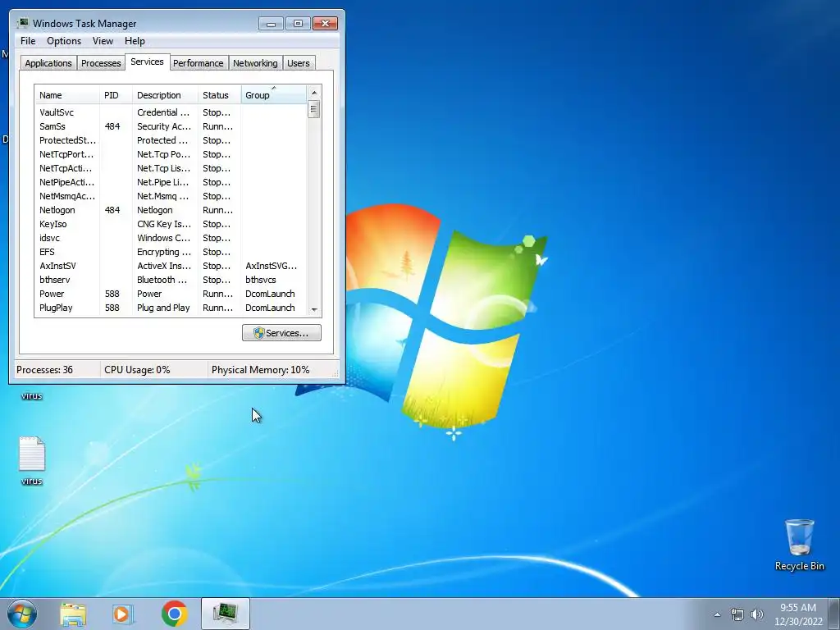This screenshot has height=630, width=840.
Task: Open Google Chrome from the taskbar
Action: click(174, 614)
